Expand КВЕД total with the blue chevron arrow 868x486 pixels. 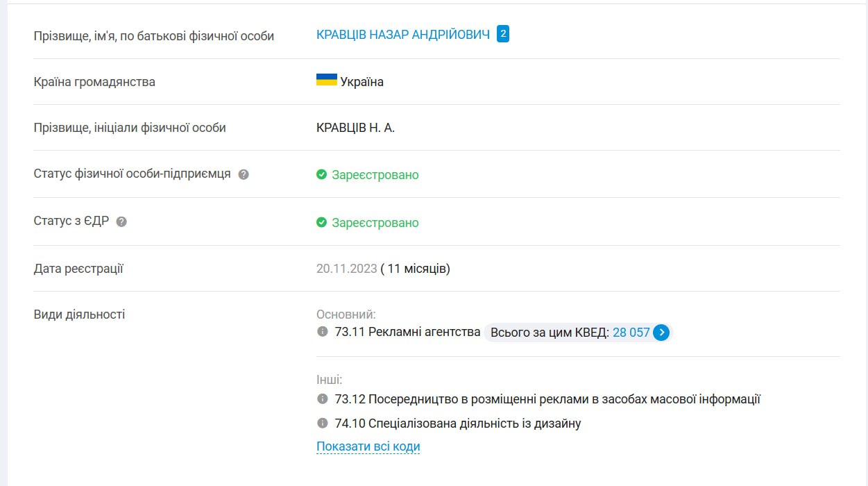click(661, 333)
